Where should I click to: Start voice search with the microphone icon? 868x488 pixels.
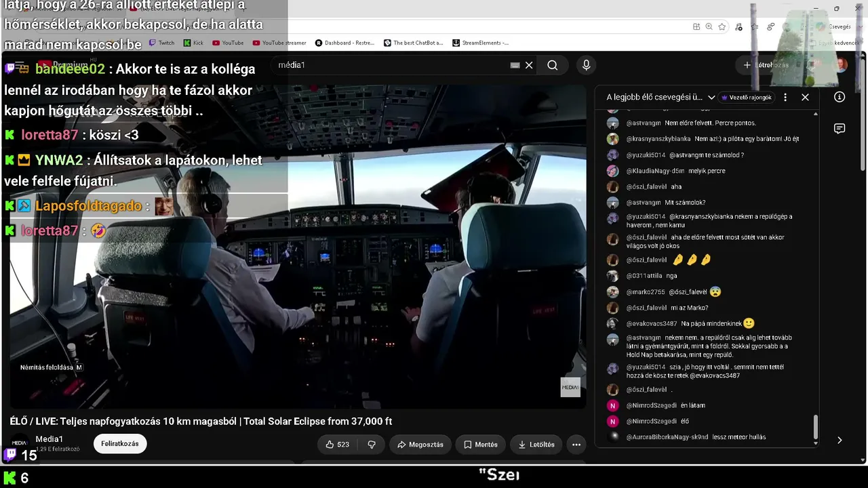pyautogui.click(x=587, y=65)
